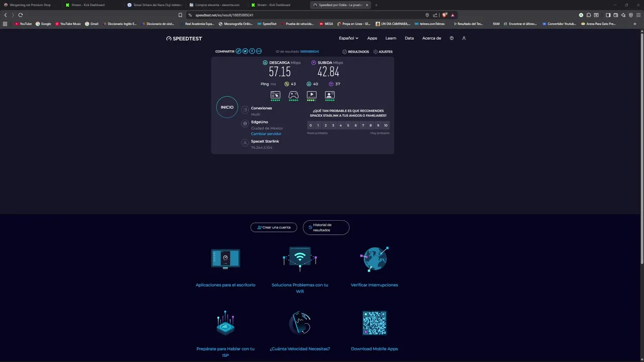
Task: Open the Acerca de menu item
Action: click(432, 38)
